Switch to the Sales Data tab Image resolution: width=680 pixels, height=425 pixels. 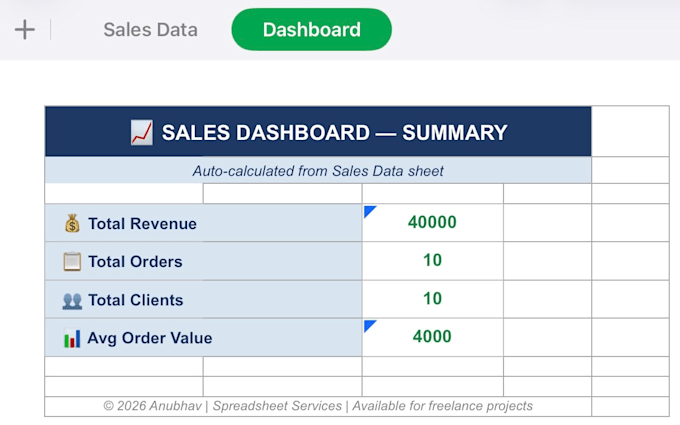click(x=150, y=30)
